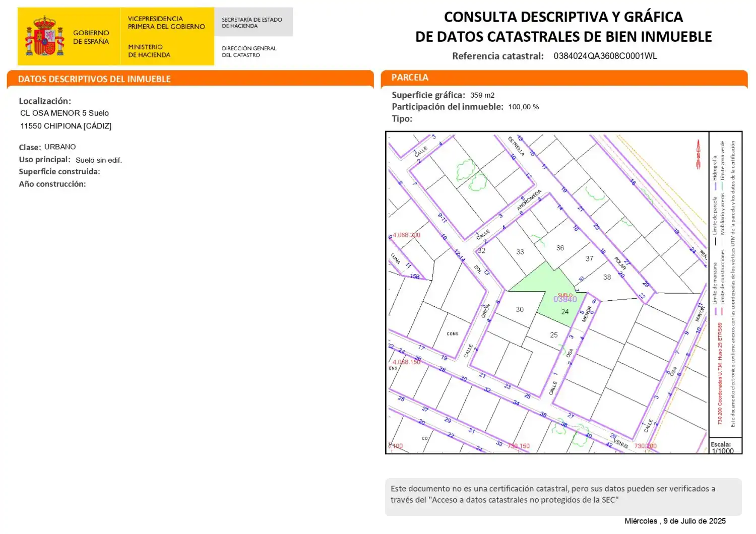
Task: Click the gray disclaimer about certificación catastral
Action: (563, 497)
